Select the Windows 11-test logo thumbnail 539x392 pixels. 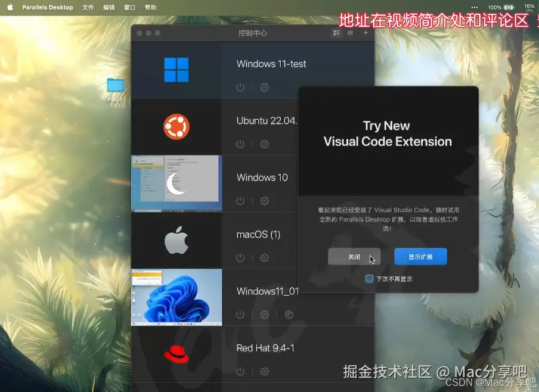click(176, 70)
